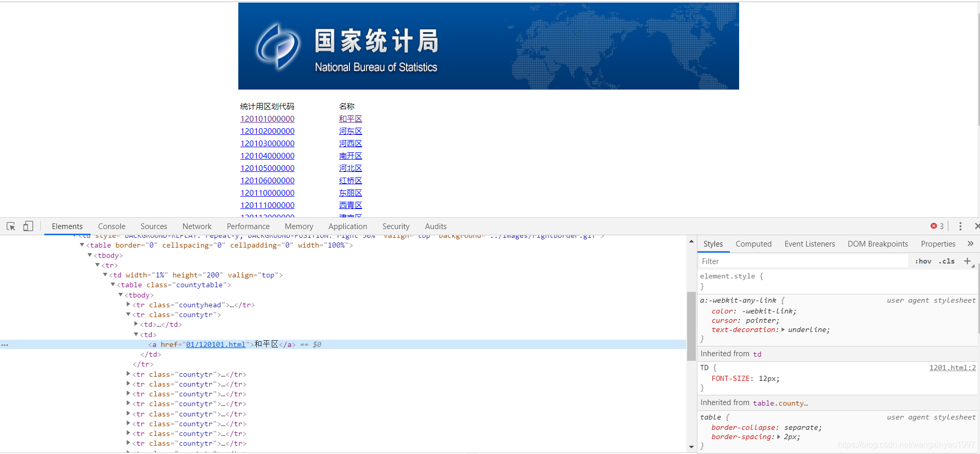980x454 pixels.
Task: Open the 河东区 link
Action: 351,131
